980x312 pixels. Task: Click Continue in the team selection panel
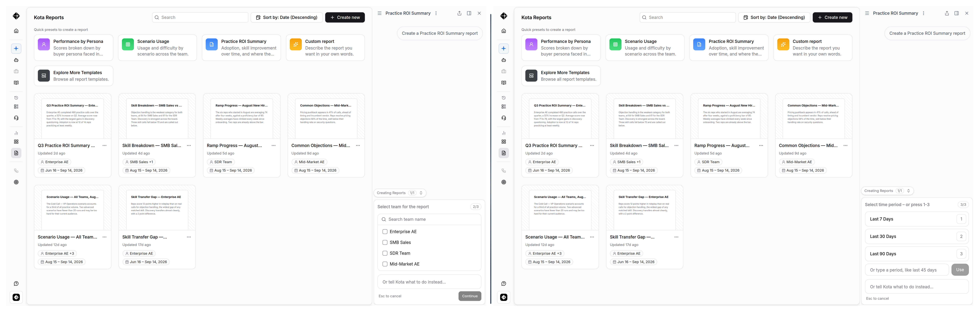470,296
